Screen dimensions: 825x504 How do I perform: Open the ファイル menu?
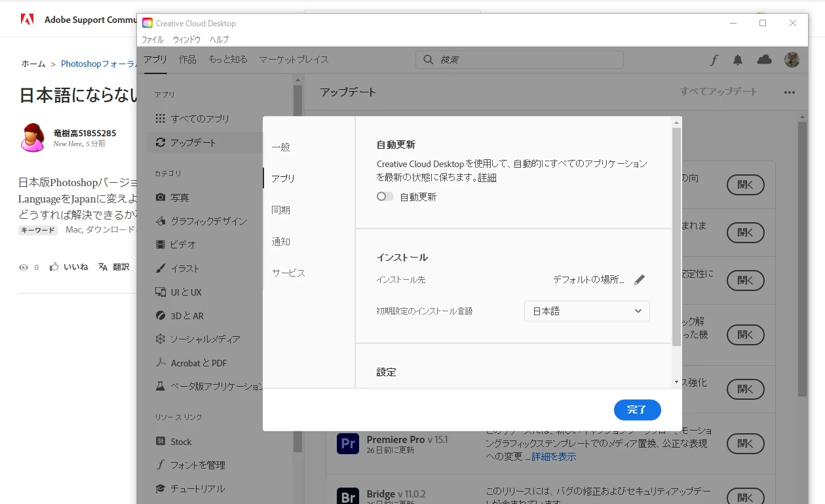point(153,40)
